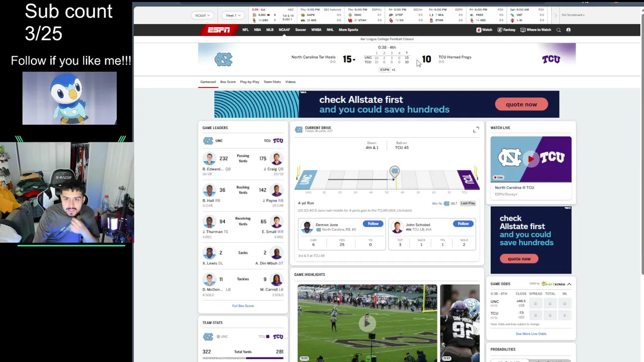Switch to the Play-by-Play tab
The image size is (644, 362).
point(250,82)
